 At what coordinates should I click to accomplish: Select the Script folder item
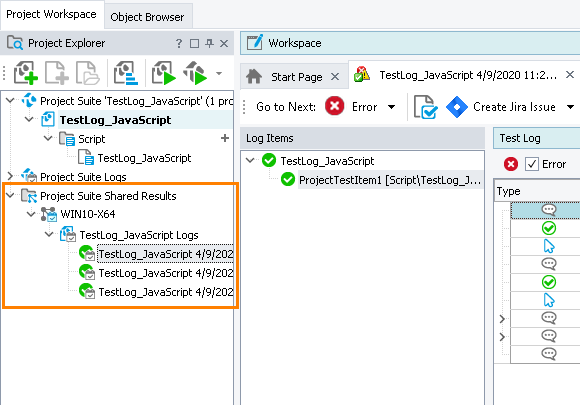pyautogui.click(x=91, y=139)
